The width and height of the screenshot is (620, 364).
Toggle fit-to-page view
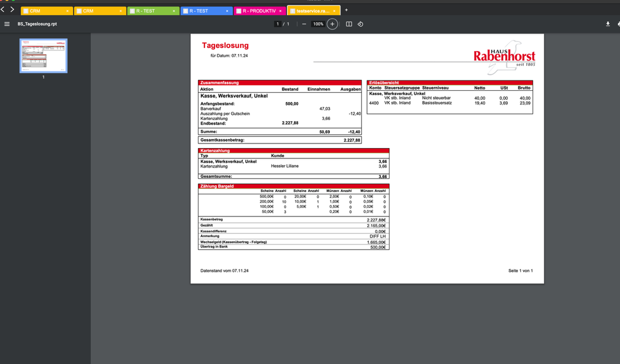click(348, 23)
